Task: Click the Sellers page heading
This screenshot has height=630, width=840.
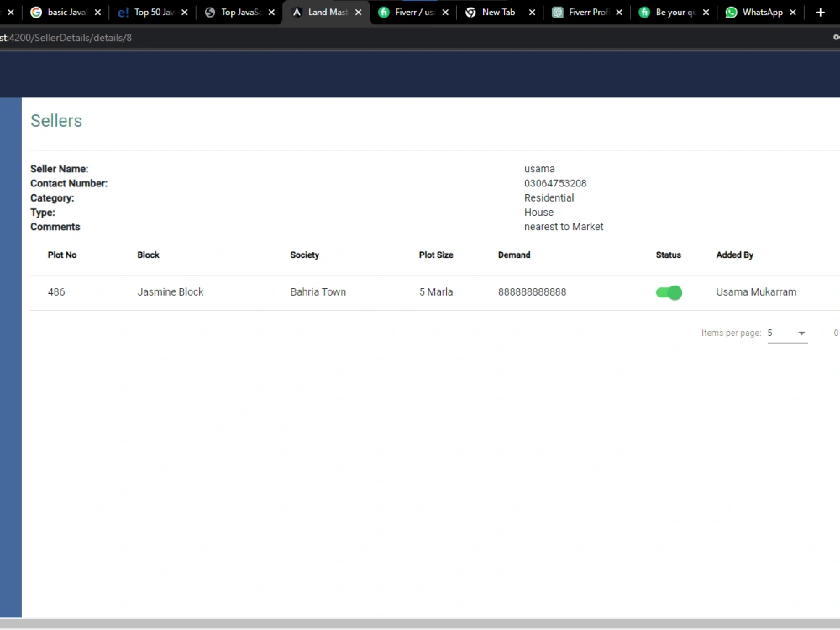Action: 56,121
